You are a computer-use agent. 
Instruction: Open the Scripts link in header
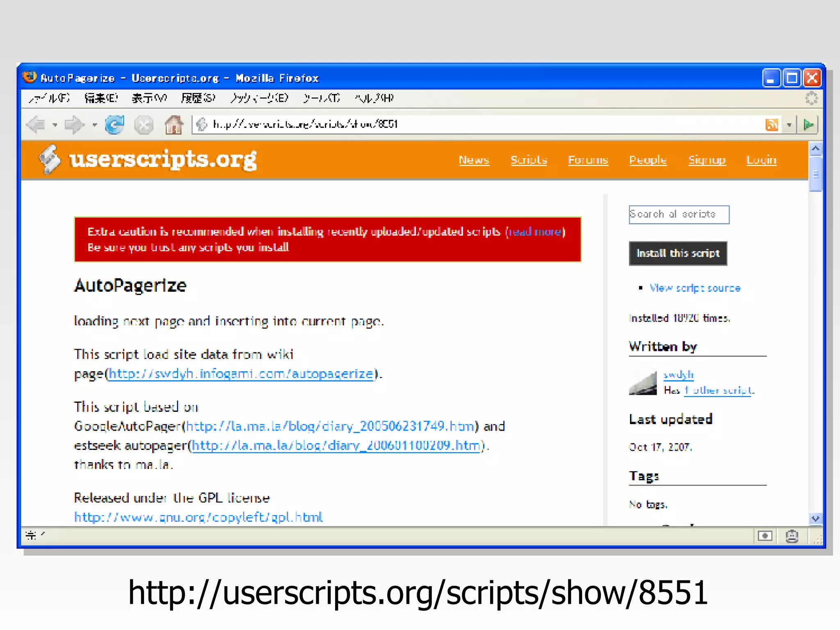pos(529,160)
